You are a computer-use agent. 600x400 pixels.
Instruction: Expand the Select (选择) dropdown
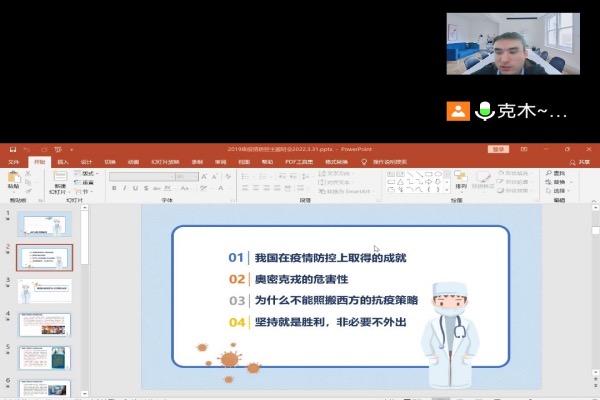pyautogui.click(x=559, y=189)
